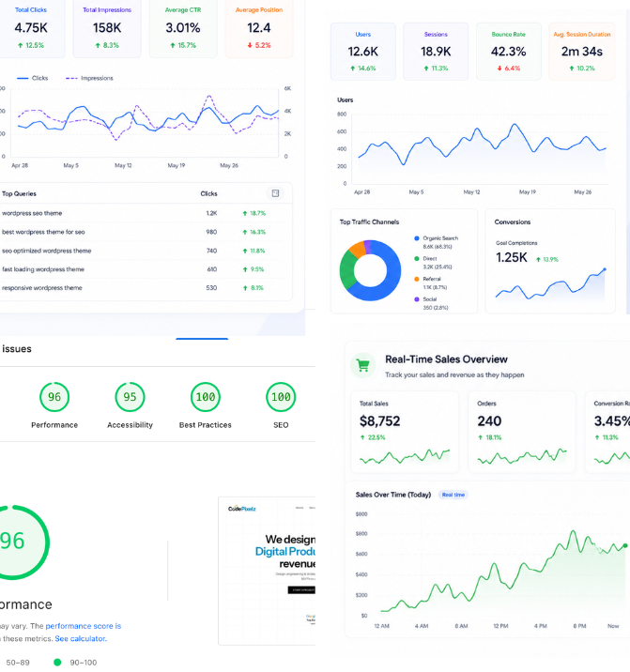Open the 'performance score is' link
The image size is (630, 672).
[84, 626]
